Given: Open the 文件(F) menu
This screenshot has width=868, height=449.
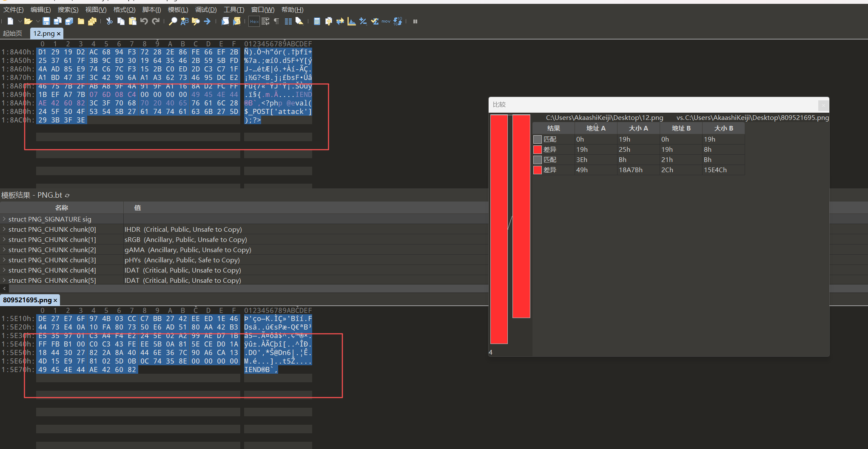Looking at the screenshot, I should click(14, 10).
